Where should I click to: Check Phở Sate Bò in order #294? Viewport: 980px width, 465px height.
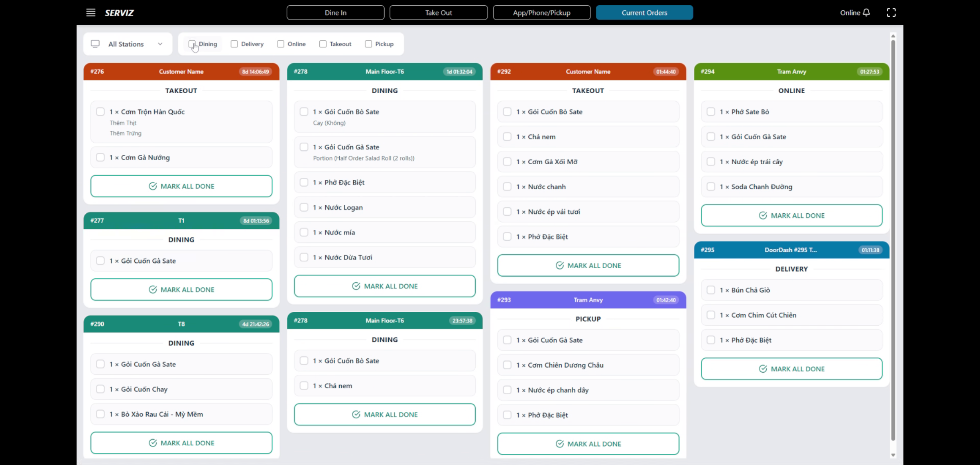click(711, 112)
